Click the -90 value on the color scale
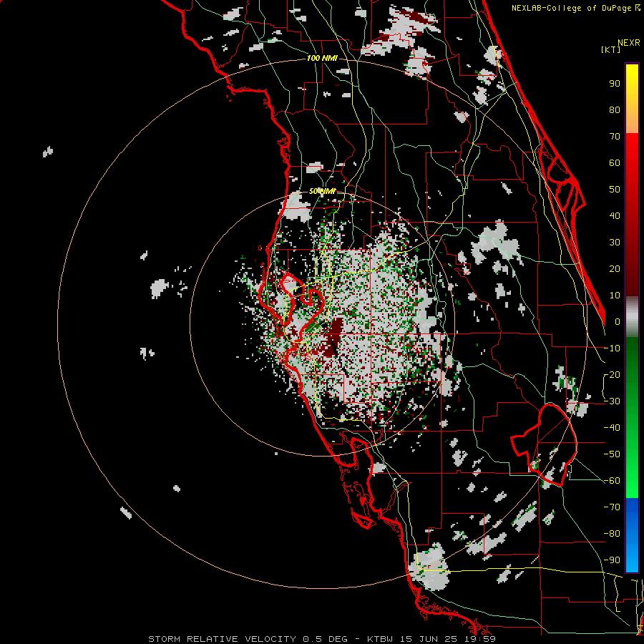This screenshot has width=644, height=644. coord(612,560)
